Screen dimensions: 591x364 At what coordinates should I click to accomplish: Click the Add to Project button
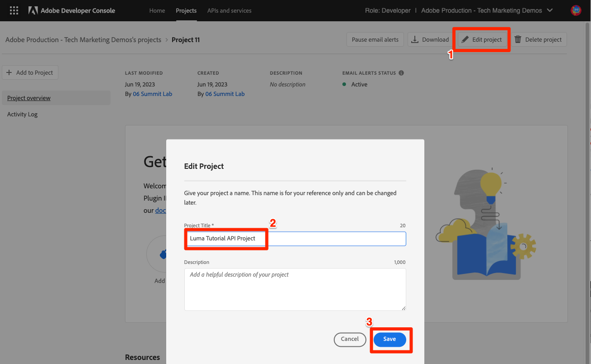(x=30, y=72)
